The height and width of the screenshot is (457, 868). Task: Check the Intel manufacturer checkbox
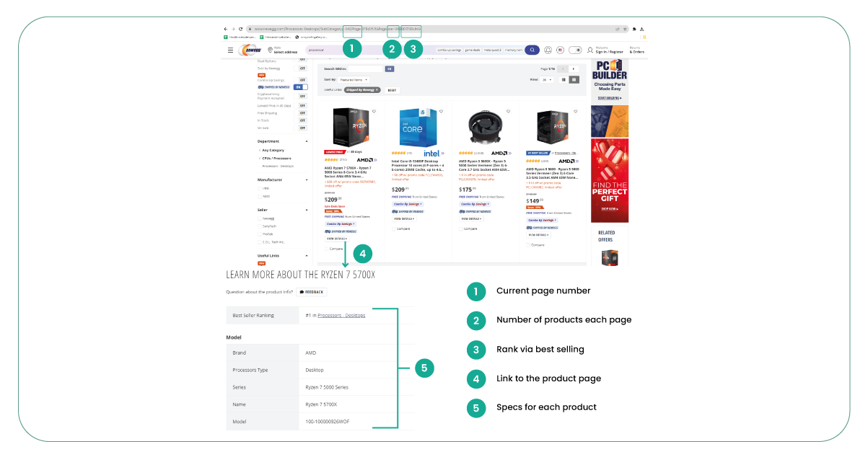[x=260, y=188]
